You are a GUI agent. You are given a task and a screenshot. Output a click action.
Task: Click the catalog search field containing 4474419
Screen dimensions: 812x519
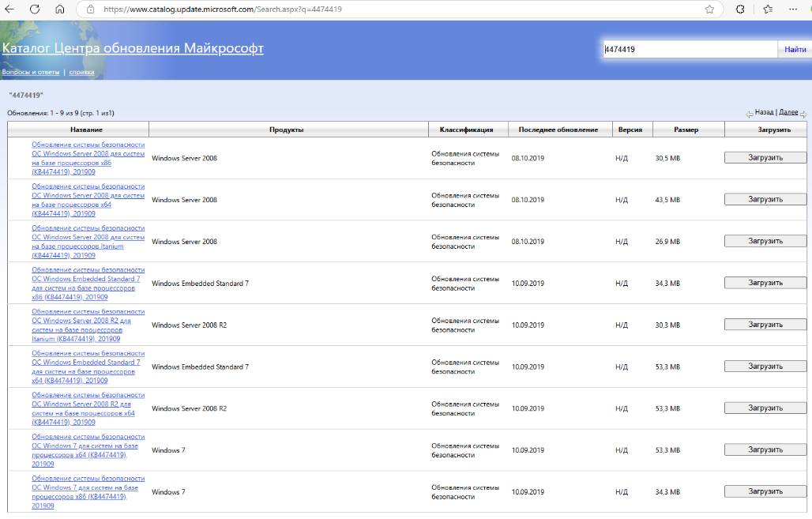point(690,49)
